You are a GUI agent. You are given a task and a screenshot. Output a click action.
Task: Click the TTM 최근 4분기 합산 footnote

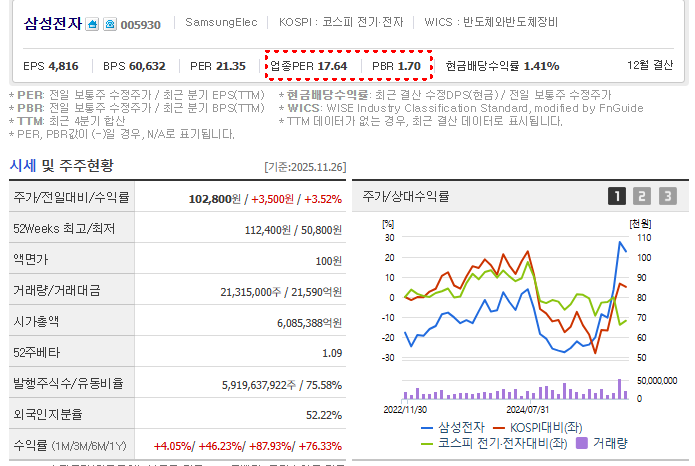[x=67, y=121]
